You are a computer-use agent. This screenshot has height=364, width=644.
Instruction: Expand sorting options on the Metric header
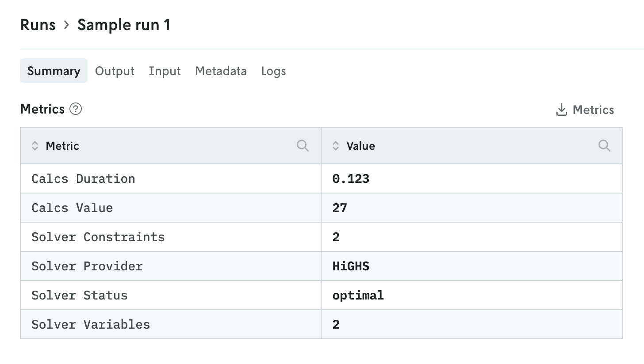(34, 146)
